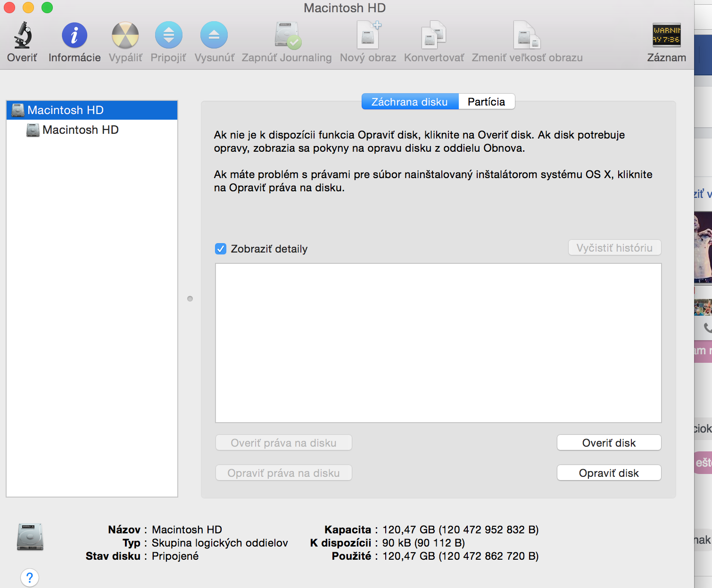The width and height of the screenshot is (712, 588).
Task: Click the Použité label
Action: click(x=352, y=556)
